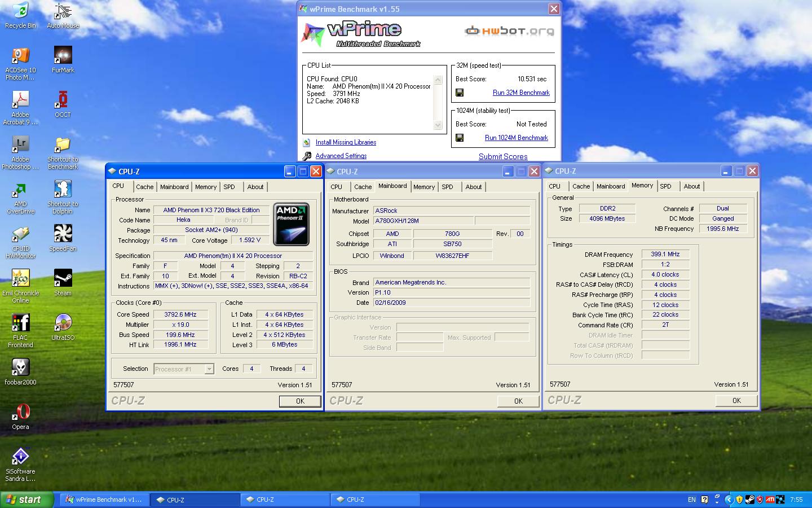Click the Core Speed value 3792.6 MHz
The height and width of the screenshot is (508, 812).
coord(180,314)
